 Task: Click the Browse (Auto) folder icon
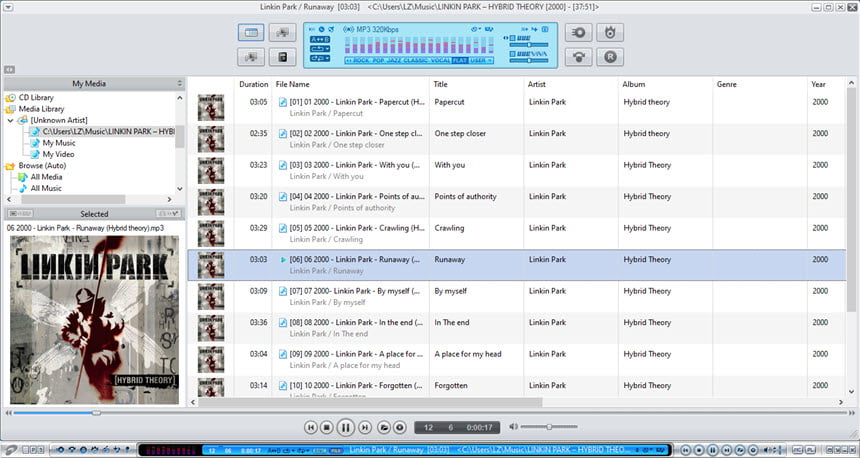tap(11, 166)
